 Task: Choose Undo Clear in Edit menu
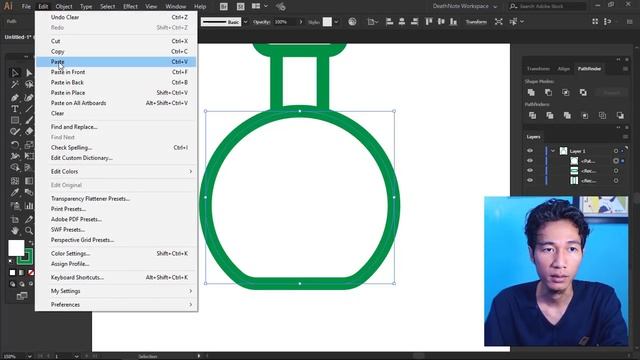[116, 17]
